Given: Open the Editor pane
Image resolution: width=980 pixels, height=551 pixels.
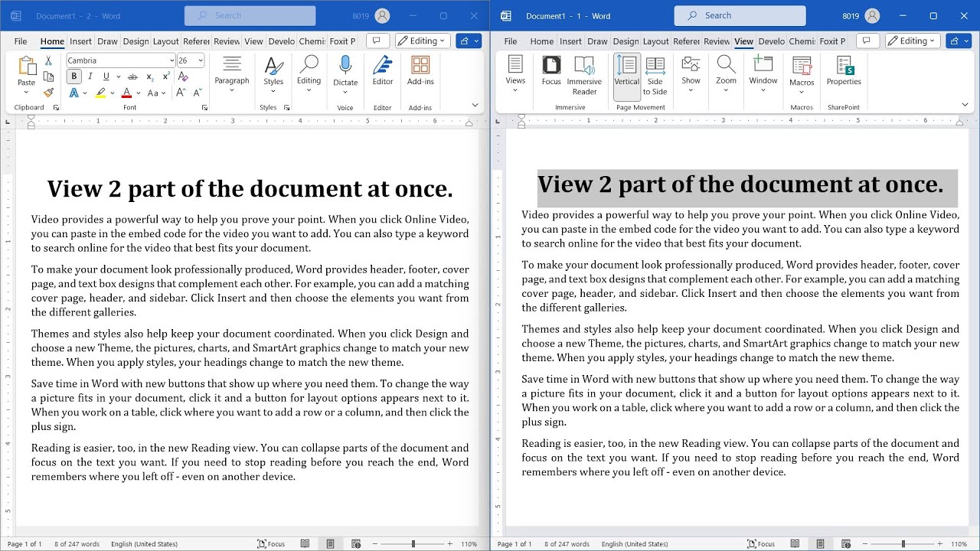Looking at the screenshot, I should click(382, 74).
